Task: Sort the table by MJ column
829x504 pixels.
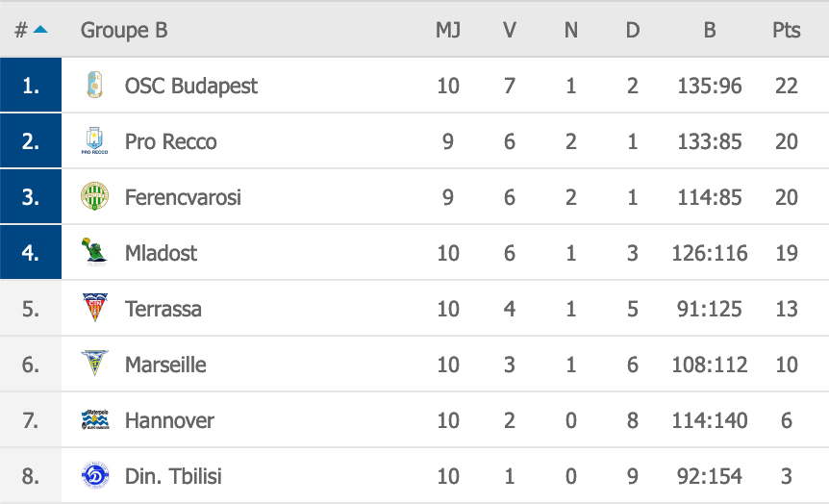Action: [x=448, y=30]
